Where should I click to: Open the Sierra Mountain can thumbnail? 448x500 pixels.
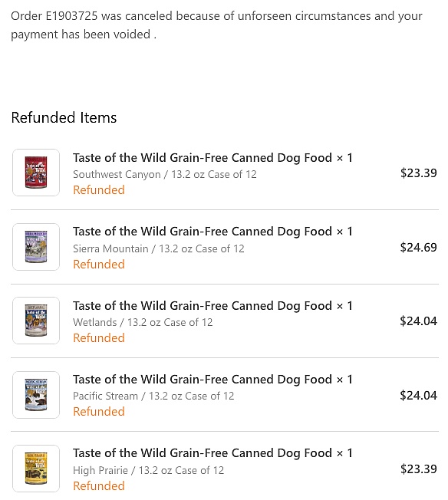coord(36,247)
